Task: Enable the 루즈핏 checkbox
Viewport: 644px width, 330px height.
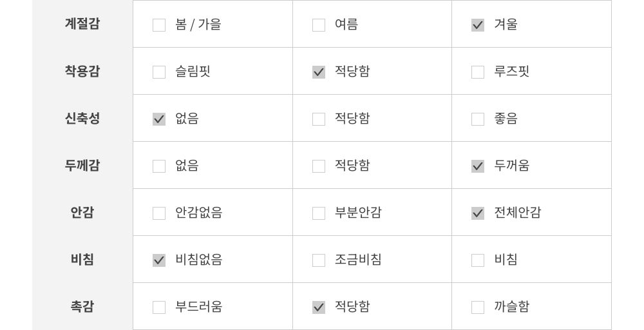Action: 478,72
